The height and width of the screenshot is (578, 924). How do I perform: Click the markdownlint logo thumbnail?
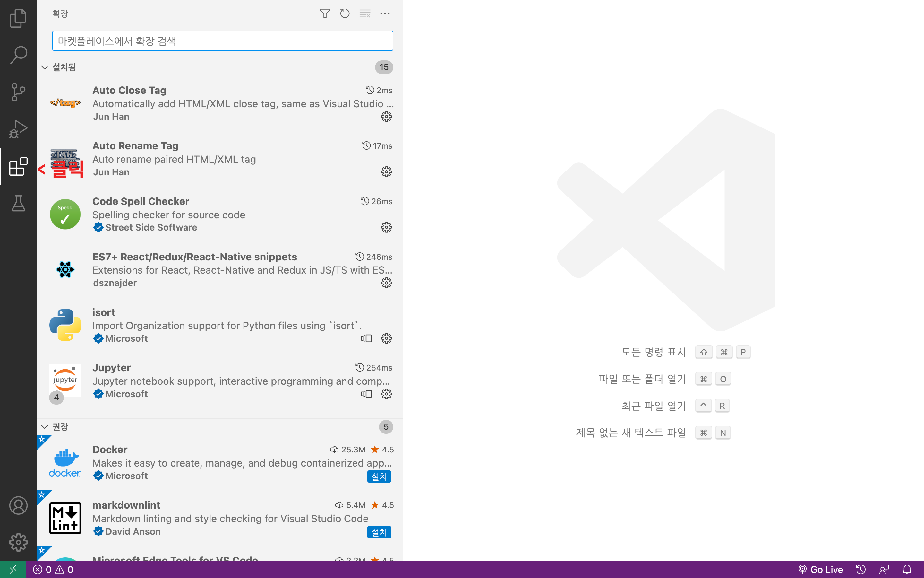(x=65, y=518)
